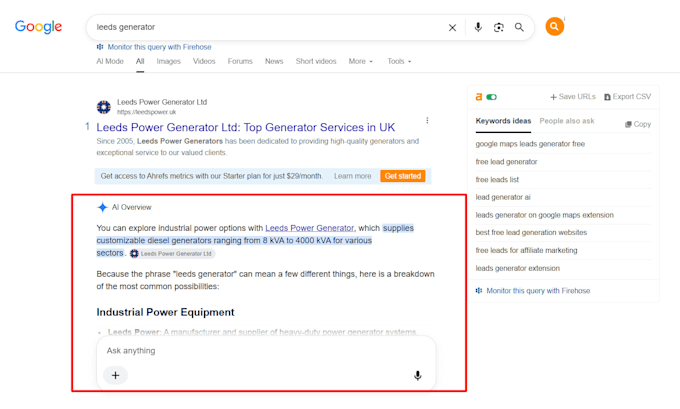Image resolution: width=680 pixels, height=409 pixels.
Task: Select the People also ask tab
Action: coord(567,121)
